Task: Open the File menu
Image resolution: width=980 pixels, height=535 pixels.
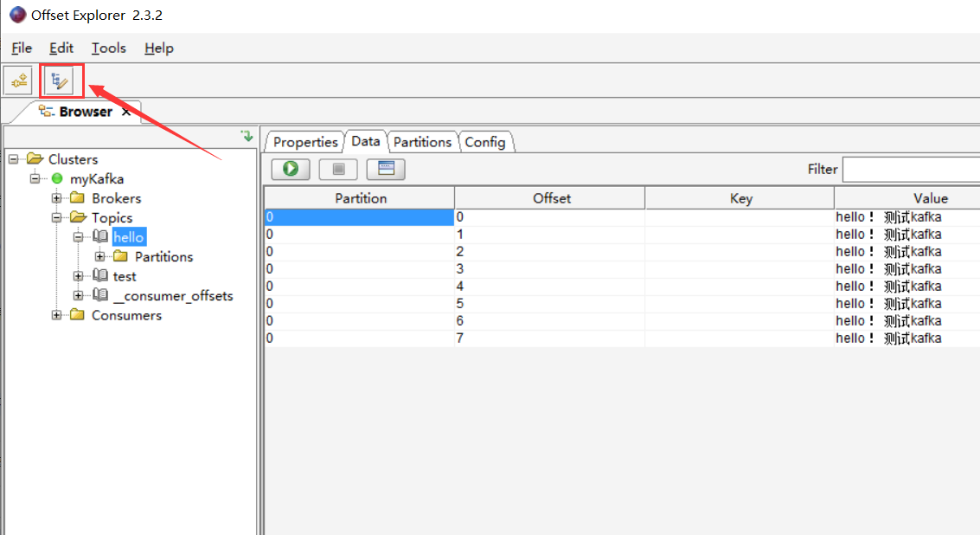Action: pos(22,48)
